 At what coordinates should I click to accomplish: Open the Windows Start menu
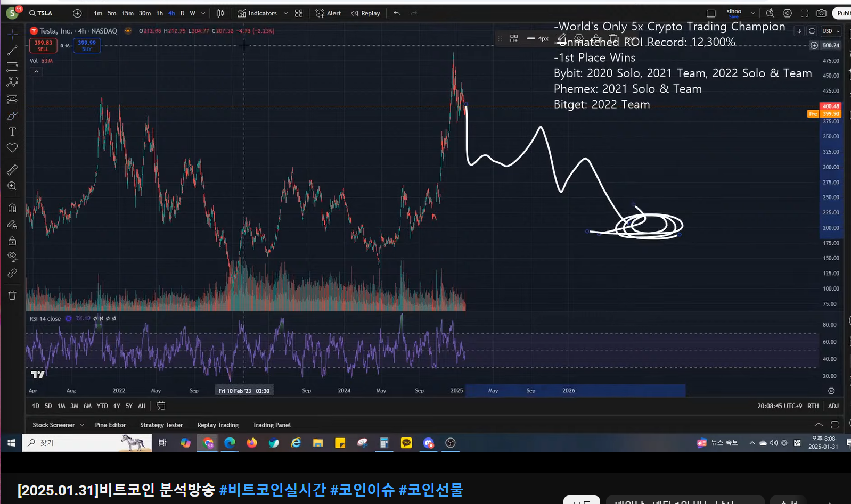pos(11,443)
